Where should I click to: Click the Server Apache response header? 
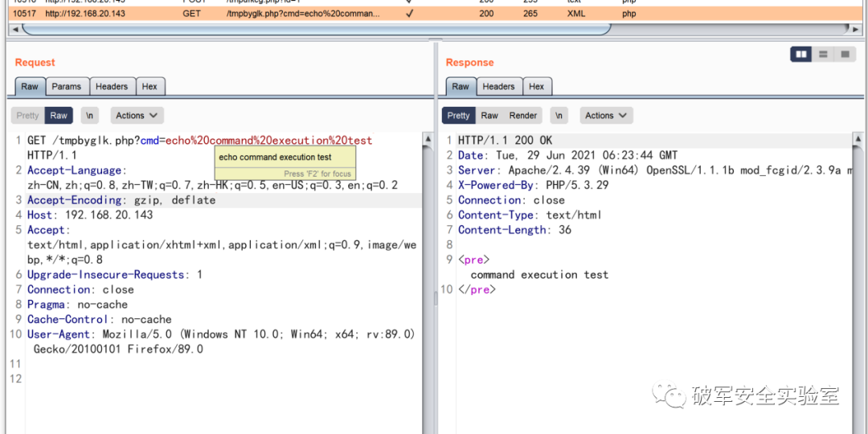pyautogui.click(x=655, y=170)
